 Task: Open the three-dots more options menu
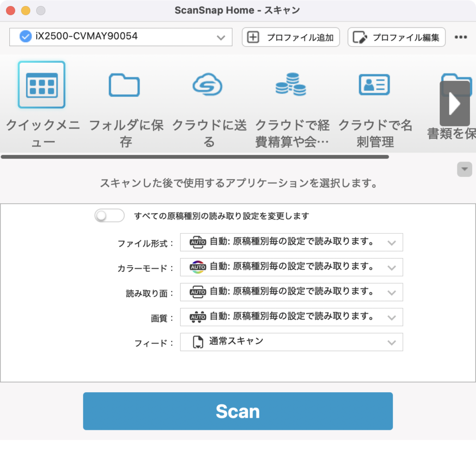[x=461, y=37]
